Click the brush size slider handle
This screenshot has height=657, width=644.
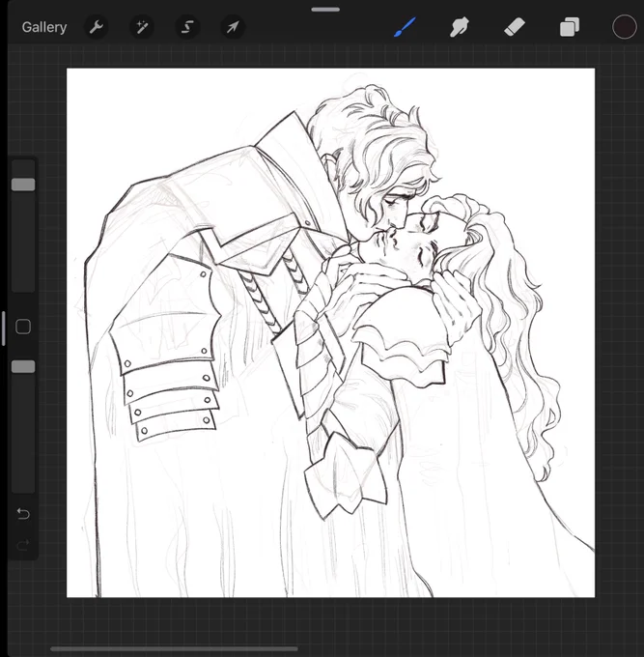click(x=23, y=185)
